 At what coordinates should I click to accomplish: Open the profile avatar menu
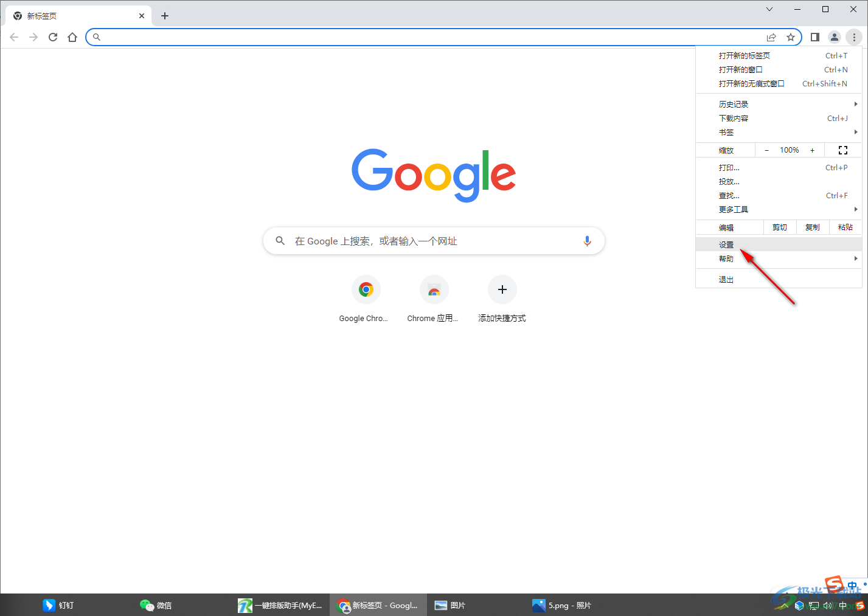coord(835,37)
